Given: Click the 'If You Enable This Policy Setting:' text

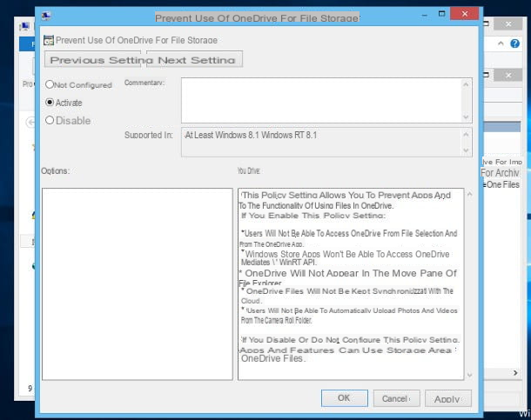Looking at the screenshot, I should (x=313, y=216).
